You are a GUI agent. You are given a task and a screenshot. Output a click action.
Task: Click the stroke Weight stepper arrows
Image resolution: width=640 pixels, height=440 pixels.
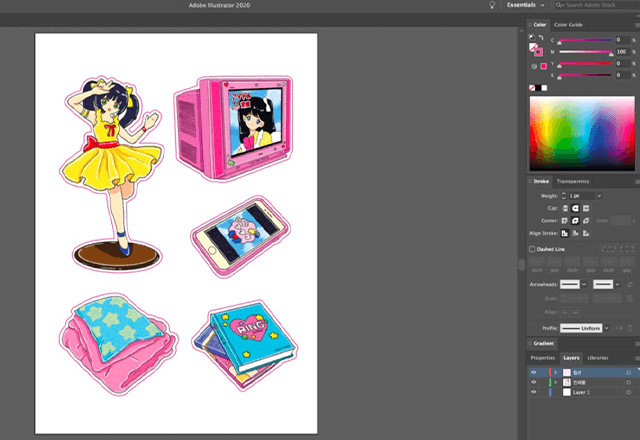[564, 196]
